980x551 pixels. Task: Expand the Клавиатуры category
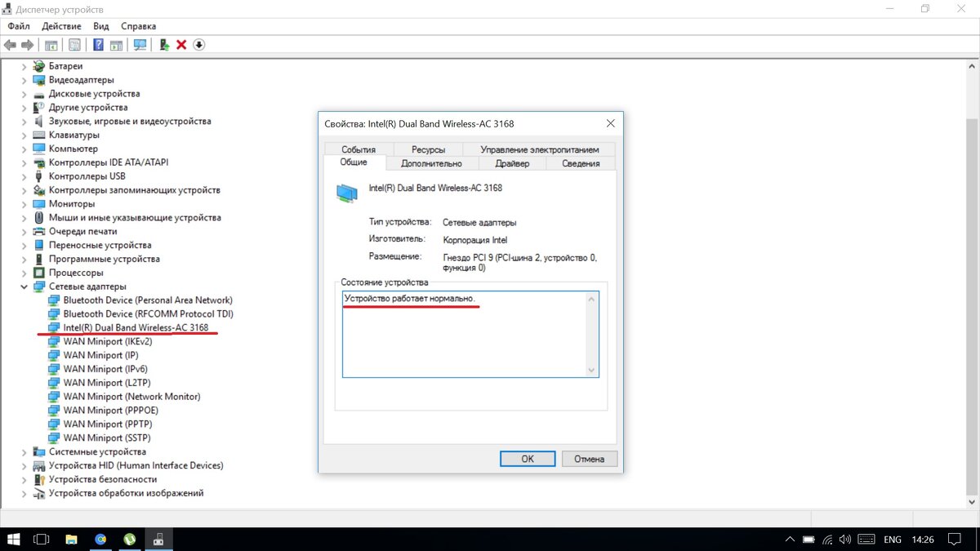24,135
